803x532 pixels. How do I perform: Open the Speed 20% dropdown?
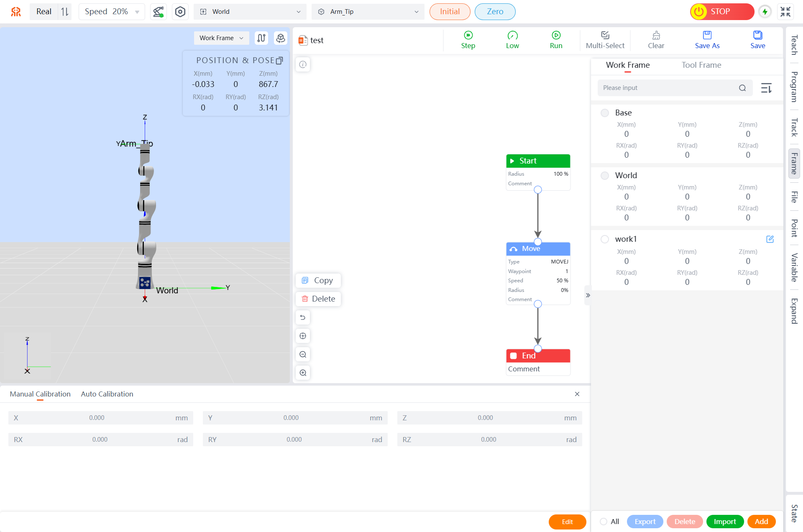112,12
